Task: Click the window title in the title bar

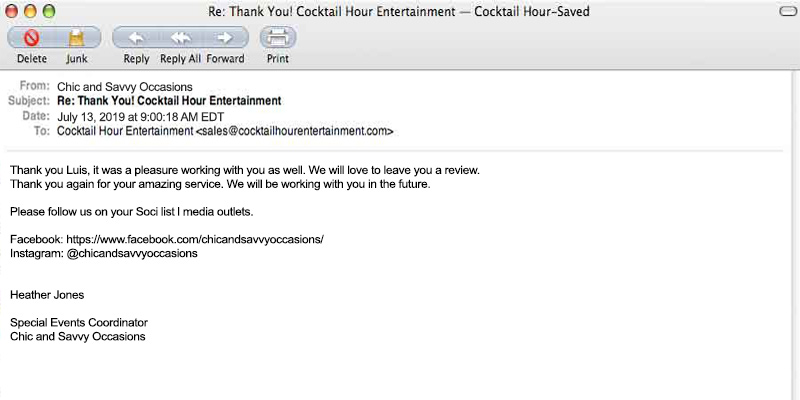Action: [398, 11]
